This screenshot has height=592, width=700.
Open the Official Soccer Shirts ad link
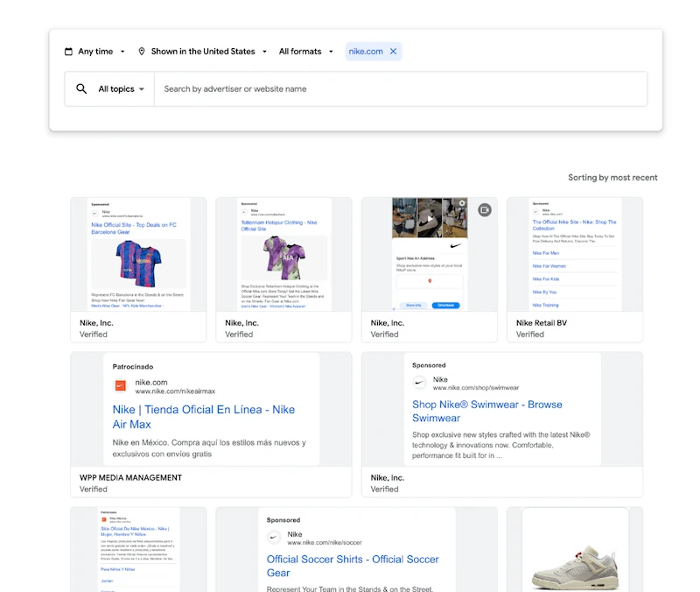[x=352, y=565]
